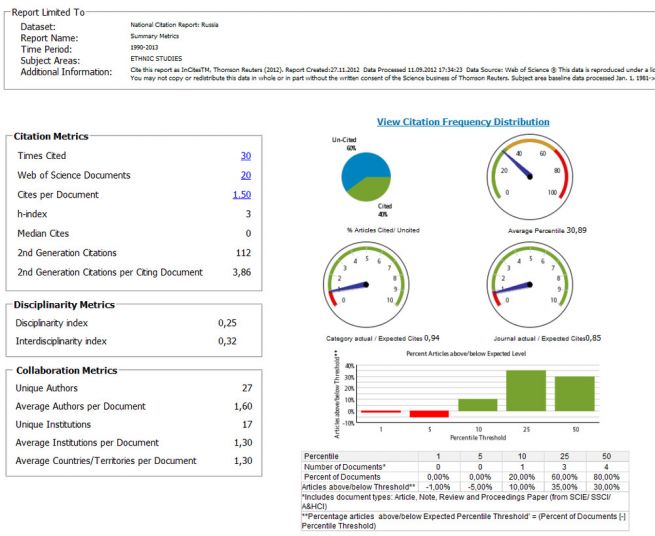655x536 pixels.
Task: Click the table cell -5,00% below threshold
Action: 480,487
